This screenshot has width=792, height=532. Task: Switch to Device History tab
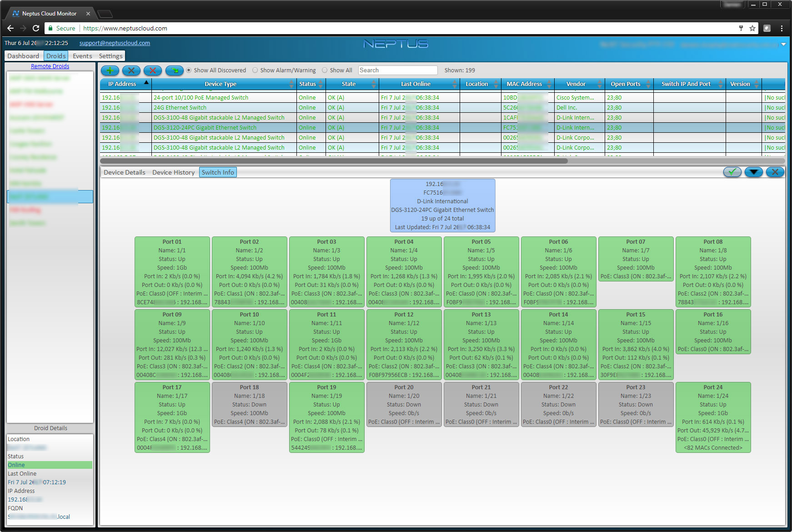173,172
